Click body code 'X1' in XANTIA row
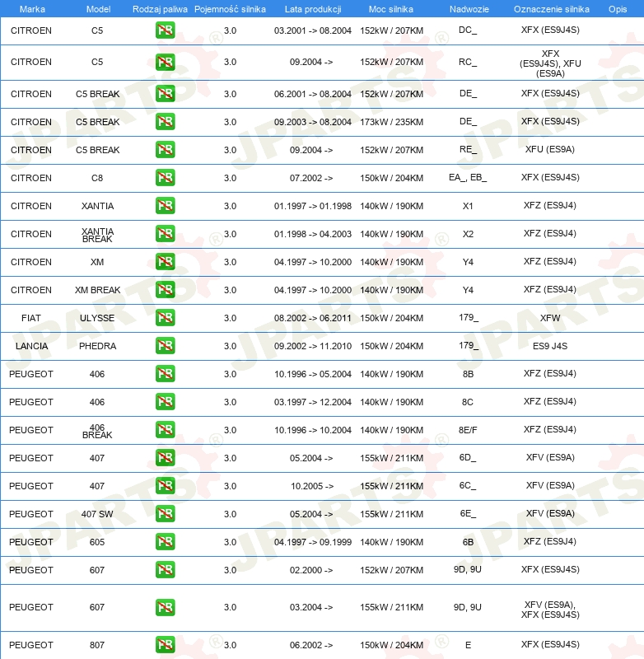This screenshot has width=644, height=659. (468, 206)
